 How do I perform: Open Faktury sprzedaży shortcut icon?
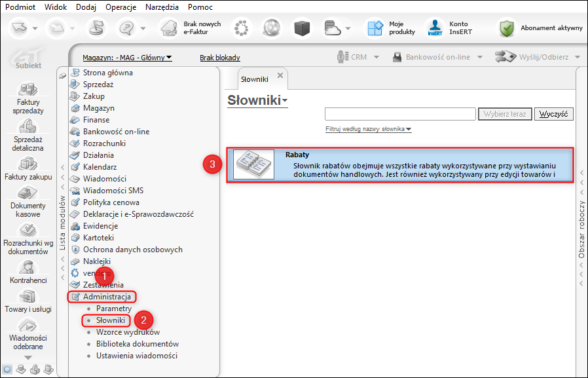coord(28,88)
